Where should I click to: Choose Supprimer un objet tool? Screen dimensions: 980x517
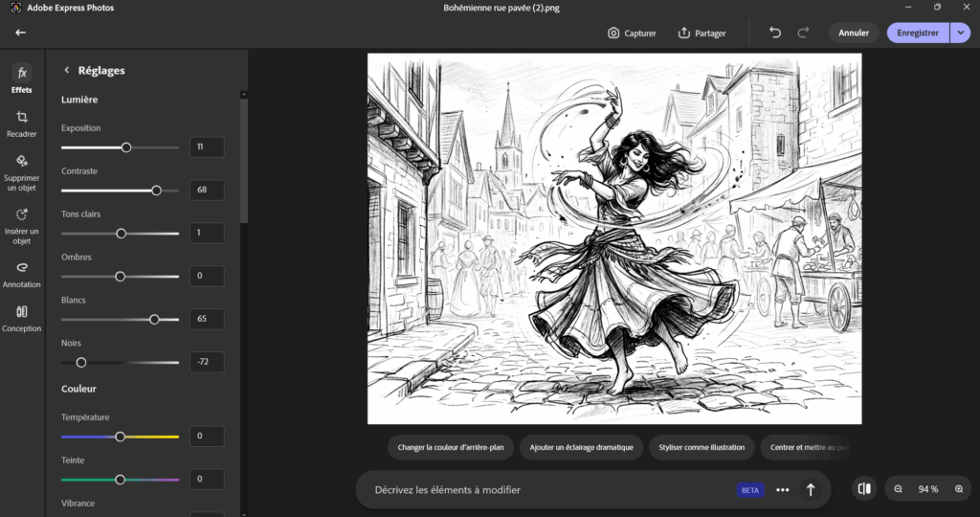(x=21, y=172)
